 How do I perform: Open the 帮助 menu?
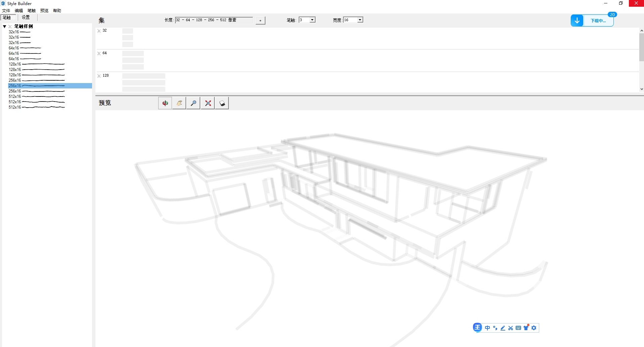(57, 11)
